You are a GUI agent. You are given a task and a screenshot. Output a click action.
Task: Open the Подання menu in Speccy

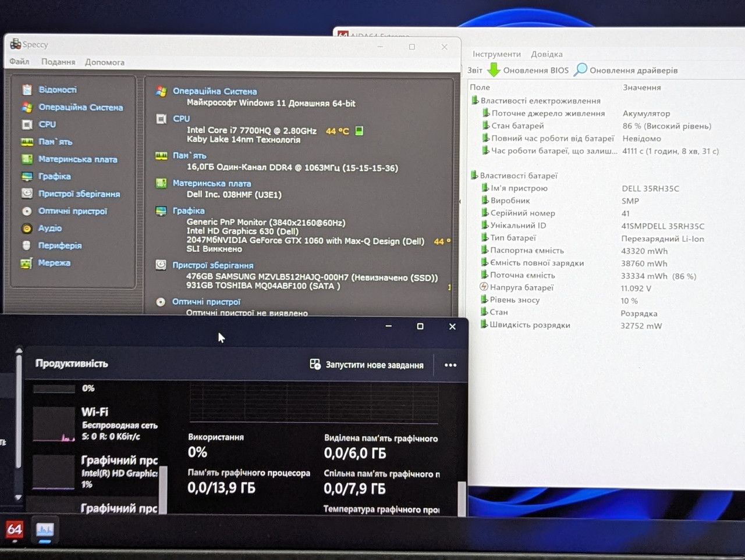tap(58, 62)
